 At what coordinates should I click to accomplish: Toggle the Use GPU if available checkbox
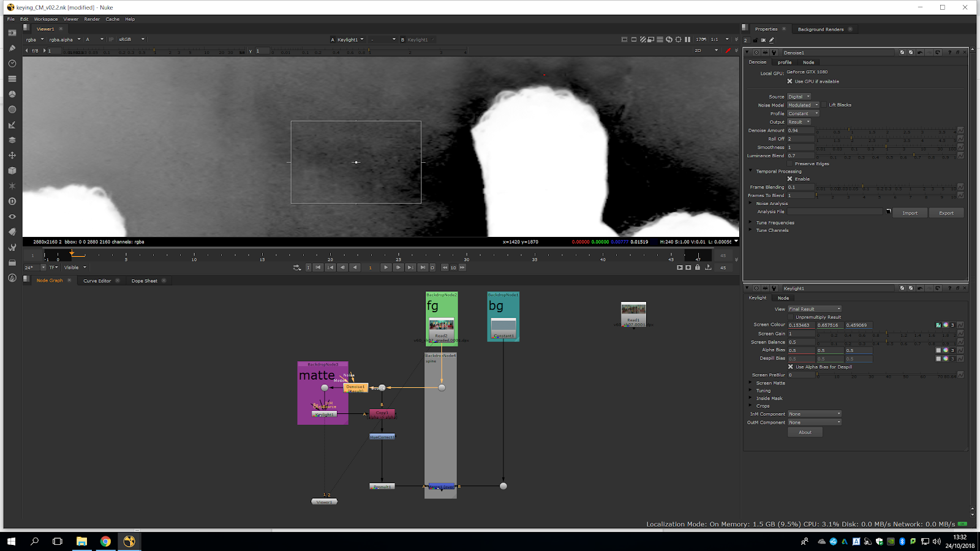coord(790,81)
